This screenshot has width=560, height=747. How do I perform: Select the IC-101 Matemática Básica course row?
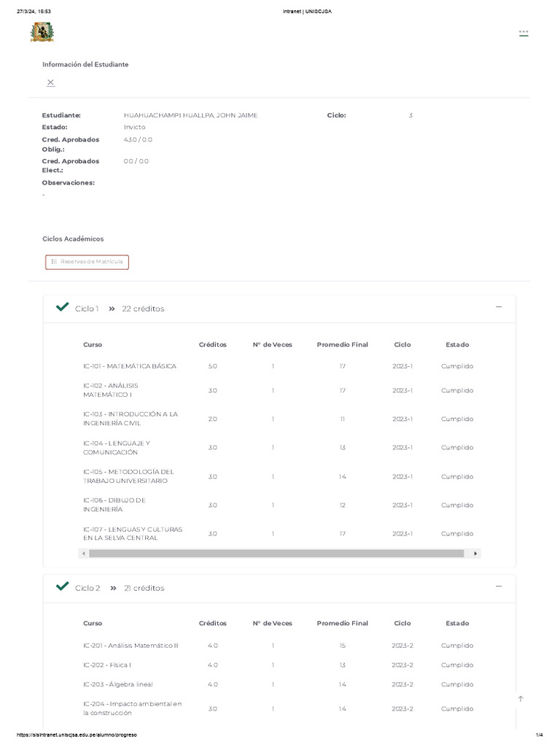pos(130,366)
